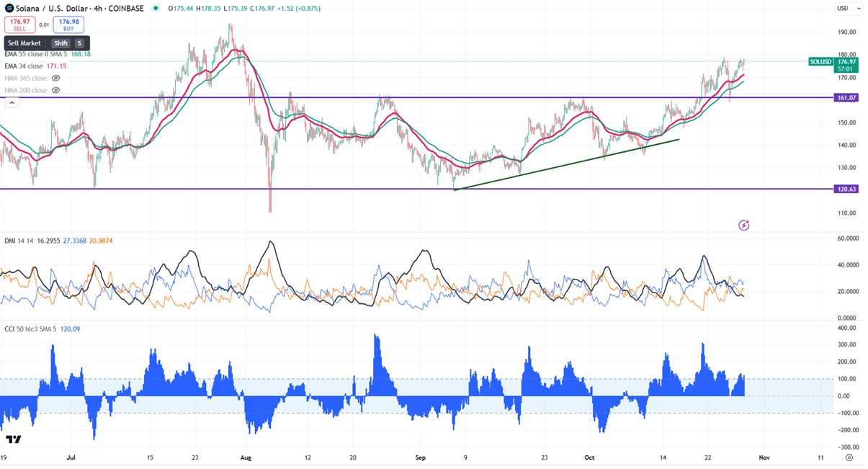The height and width of the screenshot is (469, 868).
Task: Click the high price H178.35 readout
Action: pos(210,9)
